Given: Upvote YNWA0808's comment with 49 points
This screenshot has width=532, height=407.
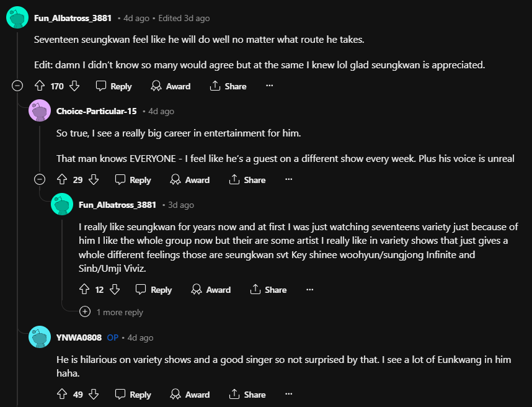Looking at the screenshot, I should click(61, 395).
